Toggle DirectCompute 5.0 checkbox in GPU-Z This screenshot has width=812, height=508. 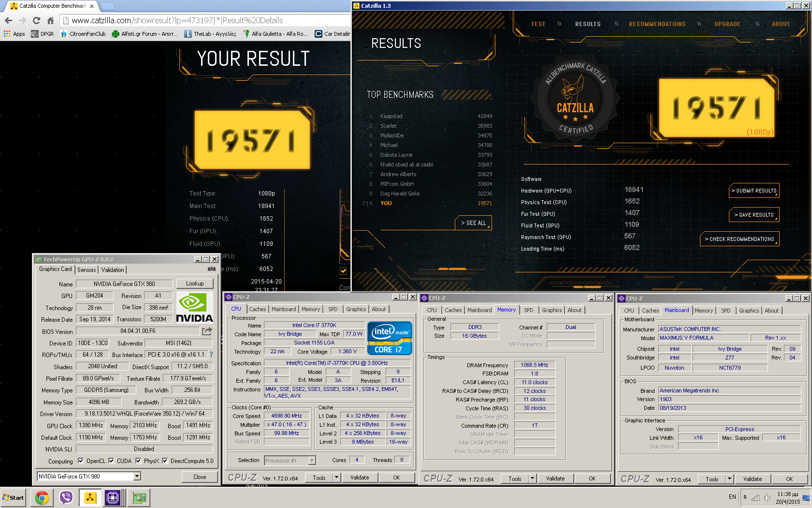[165, 461]
